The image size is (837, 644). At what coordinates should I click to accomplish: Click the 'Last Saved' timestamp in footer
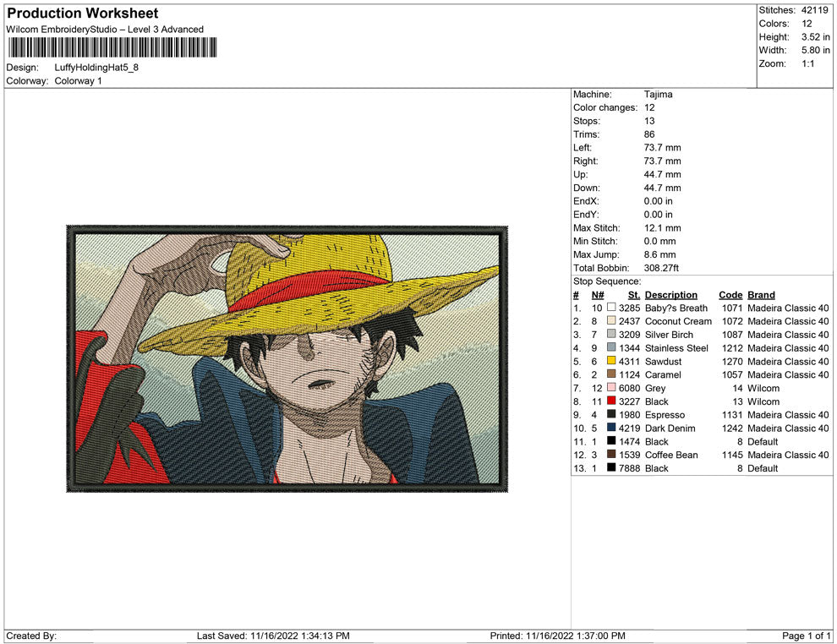pyautogui.click(x=273, y=636)
